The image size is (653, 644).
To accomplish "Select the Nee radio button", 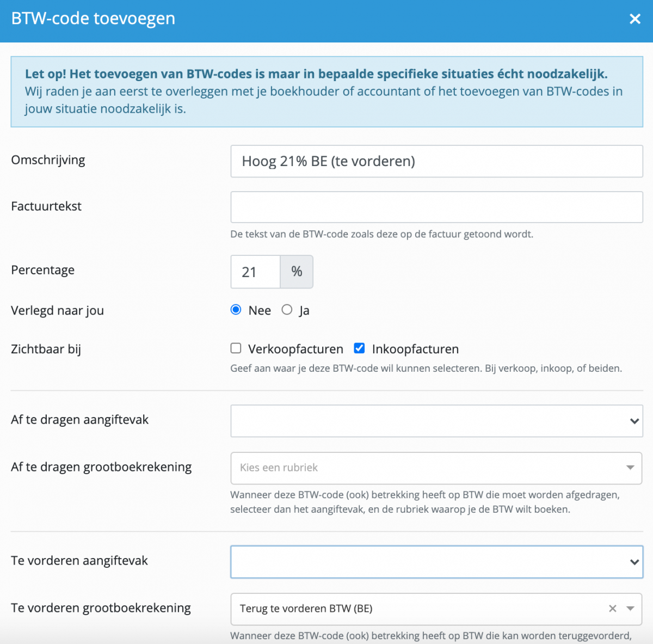I will (x=236, y=310).
